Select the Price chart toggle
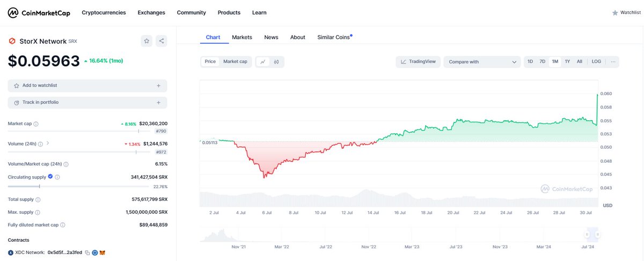 pyautogui.click(x=210, y=62)
